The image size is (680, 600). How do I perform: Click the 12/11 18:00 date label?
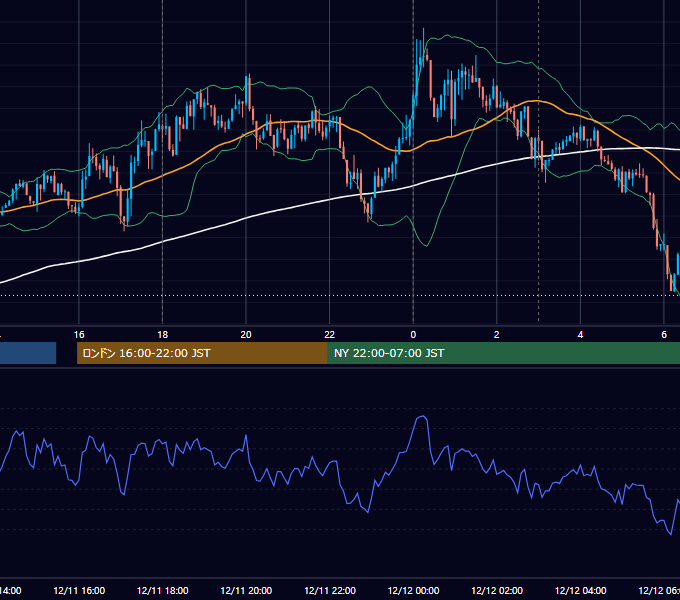coord(163,590)
